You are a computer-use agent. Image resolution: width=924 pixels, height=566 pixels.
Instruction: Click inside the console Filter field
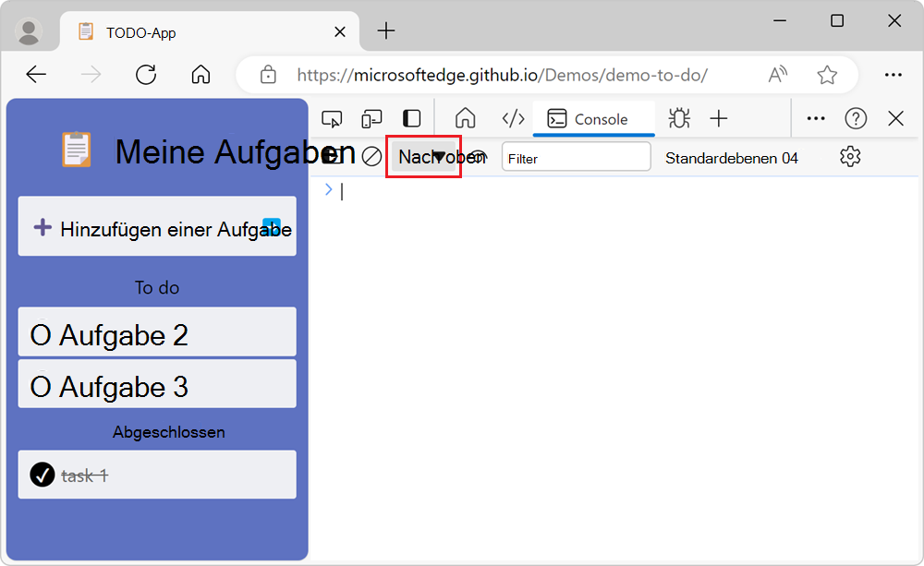576,158
